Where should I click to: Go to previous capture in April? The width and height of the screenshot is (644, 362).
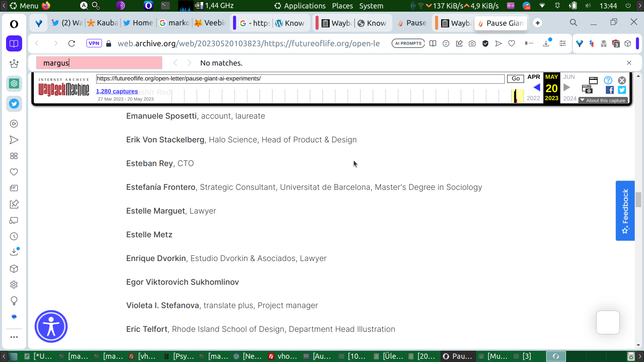pyautogui.click(x=537, y=87)
